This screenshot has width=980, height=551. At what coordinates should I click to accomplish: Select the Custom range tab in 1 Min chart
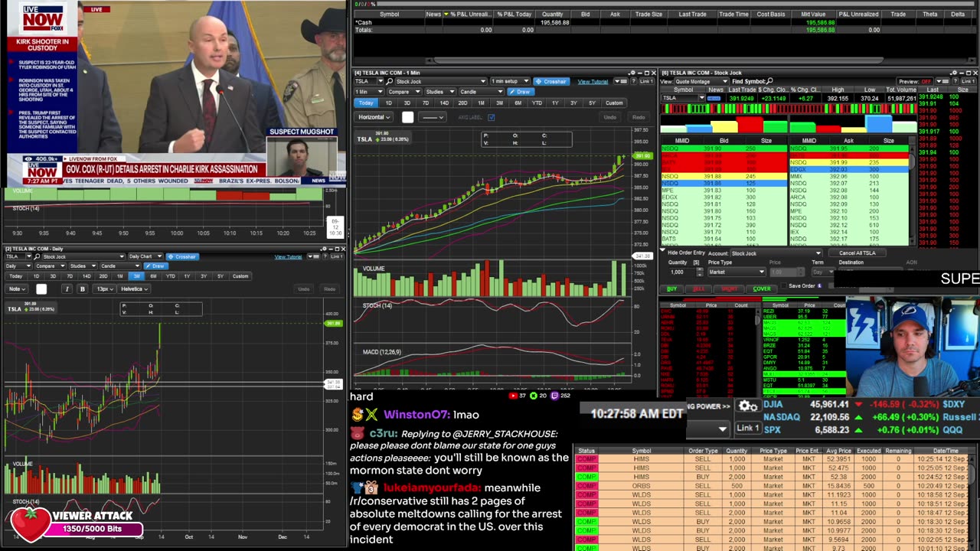coord(614,103)
